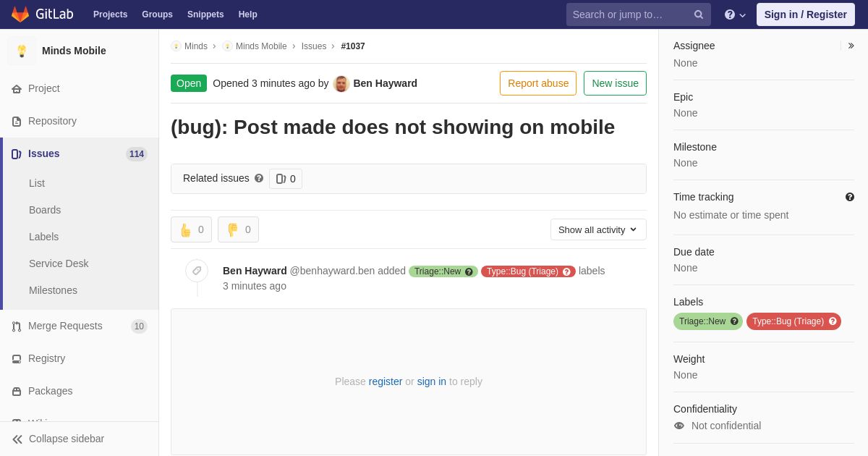Collapse right sidebar with double chevron

pos(851,46)
